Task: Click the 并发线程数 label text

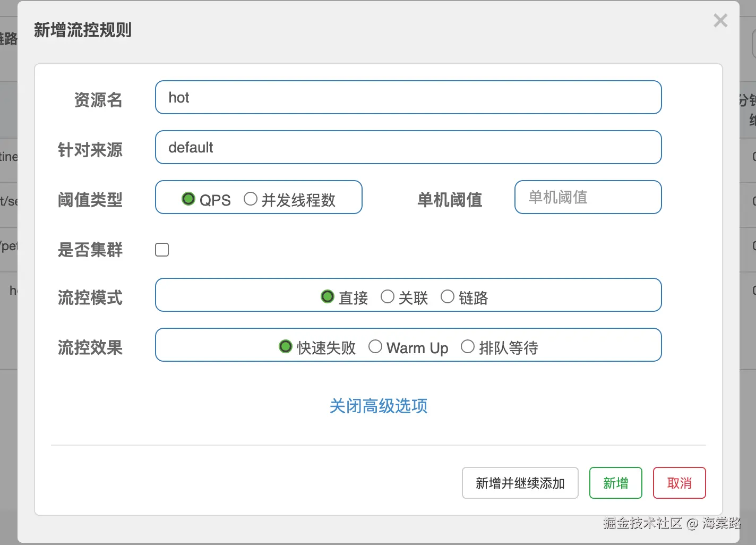Action: (x=298, y=200)
